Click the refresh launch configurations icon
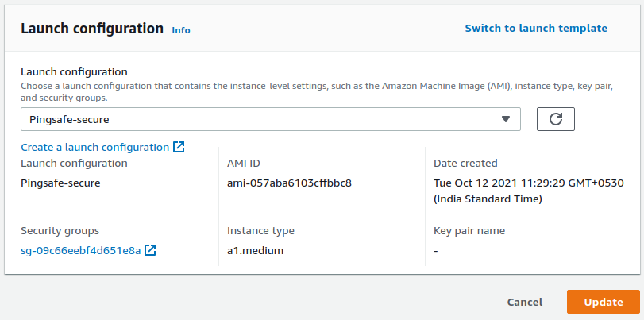This screenshot has height=320, width=644. click(556, 119)
